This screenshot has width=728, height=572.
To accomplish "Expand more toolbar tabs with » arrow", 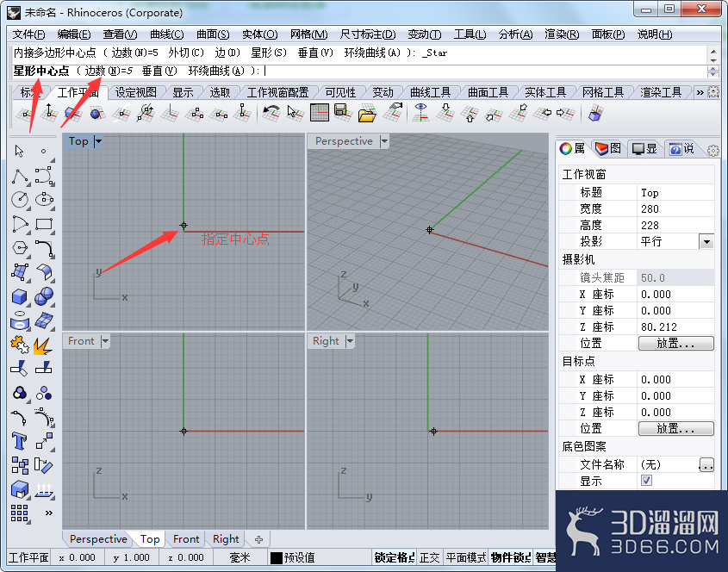I will [700, 92].
